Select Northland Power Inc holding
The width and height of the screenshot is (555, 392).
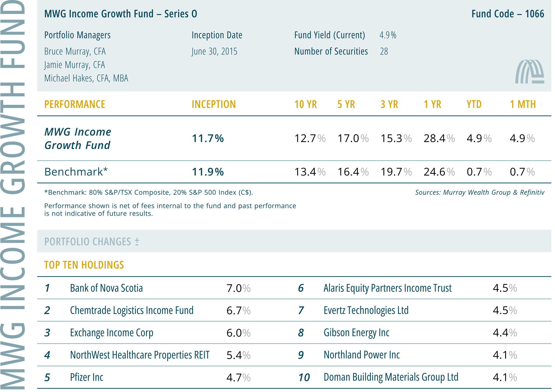(x=362, y=355)
